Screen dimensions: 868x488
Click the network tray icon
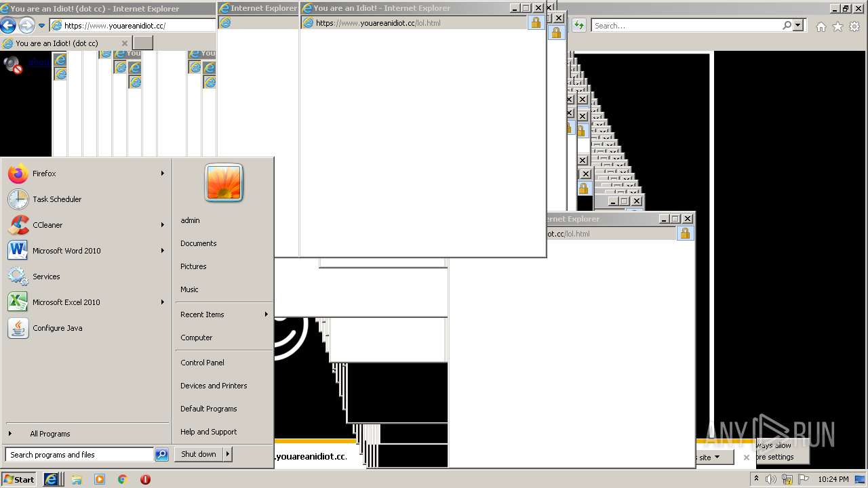click(x=787, y=479)
